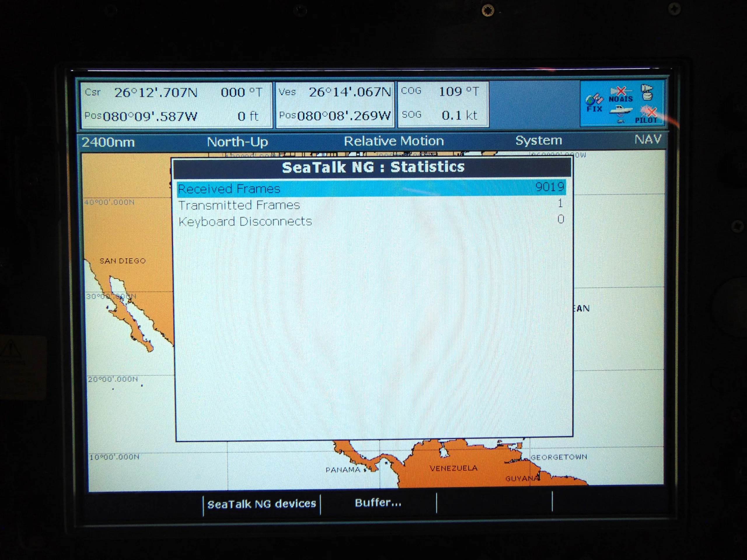Screen dimensions: 747x560
Task: Open the Buffer... softkey
Action: coord(378,503)
